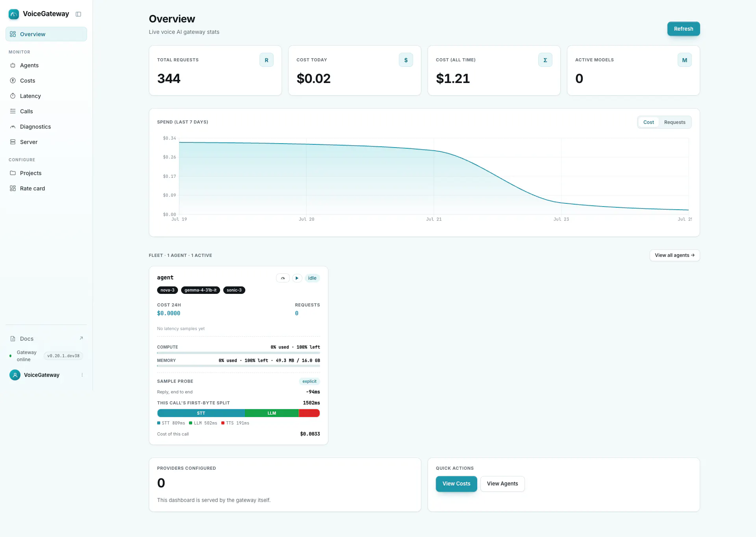Viewport: 756px width, 537px height.
Task: Open the Calls page
Action: coord(46,111)
